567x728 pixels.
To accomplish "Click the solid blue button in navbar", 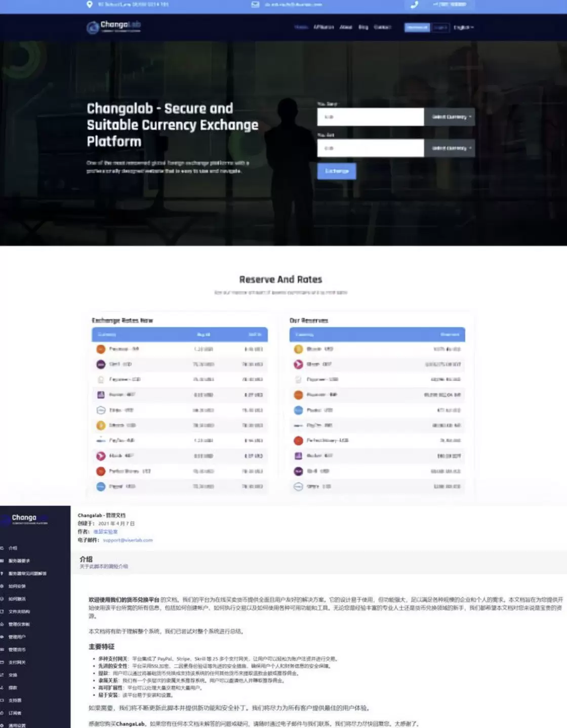I will (417, 27).
